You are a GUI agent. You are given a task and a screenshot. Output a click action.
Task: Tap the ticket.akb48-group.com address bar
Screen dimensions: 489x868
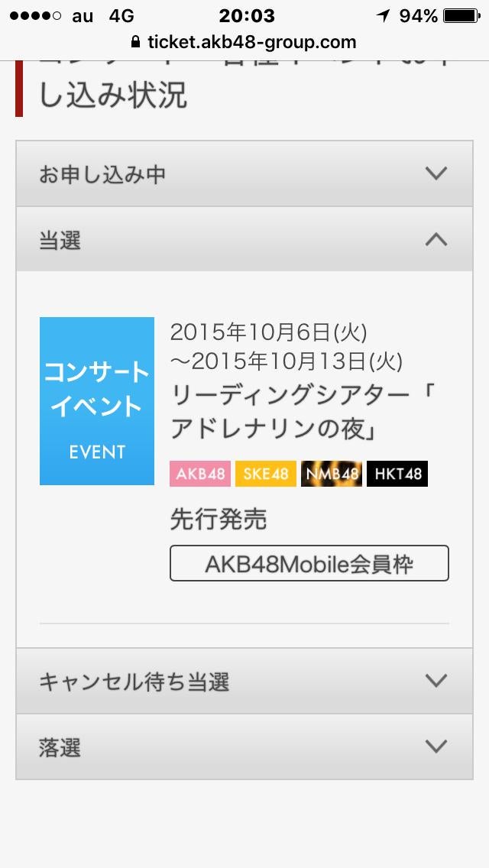tap(244, 42)
